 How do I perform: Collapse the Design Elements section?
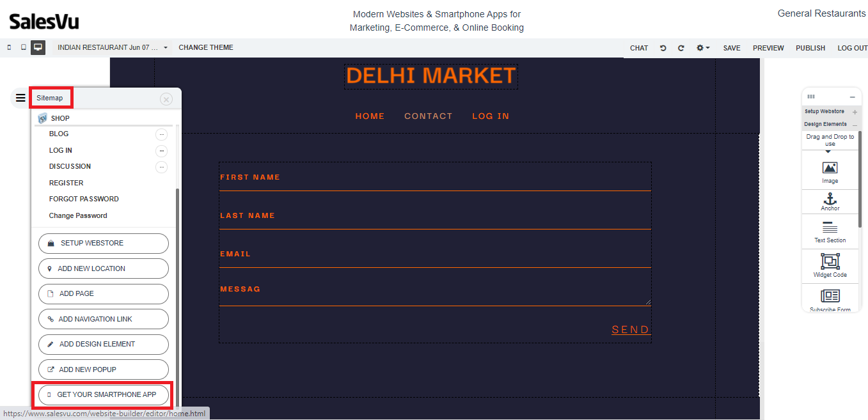tap(855, 125)
